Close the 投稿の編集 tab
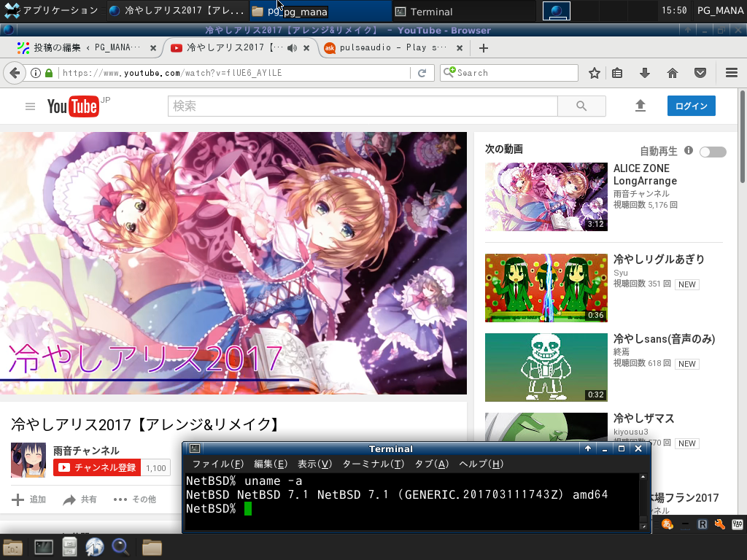This screenshot has height=560, width=747. pos(153,47)
